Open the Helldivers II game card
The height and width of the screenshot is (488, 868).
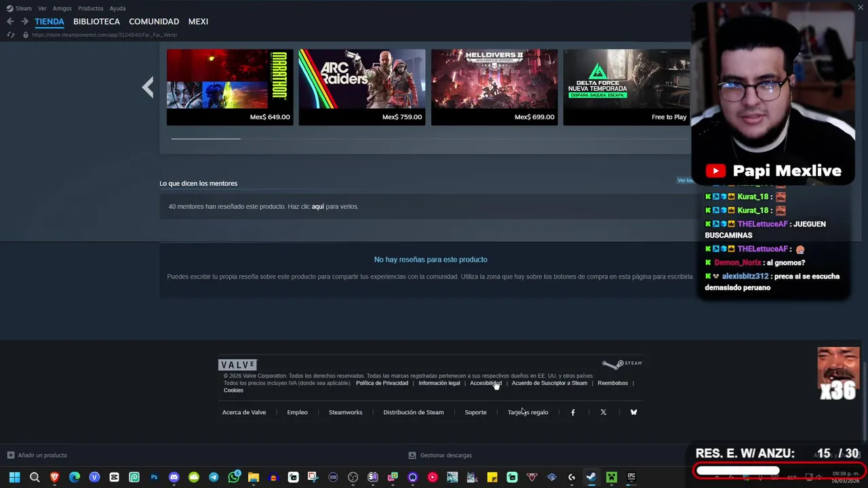(x=494, y=87)
